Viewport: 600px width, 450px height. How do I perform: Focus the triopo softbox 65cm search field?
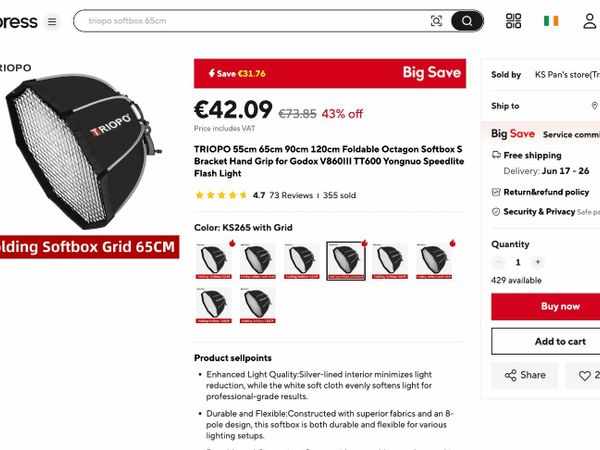pyautogui.click(x=253, y=21)
